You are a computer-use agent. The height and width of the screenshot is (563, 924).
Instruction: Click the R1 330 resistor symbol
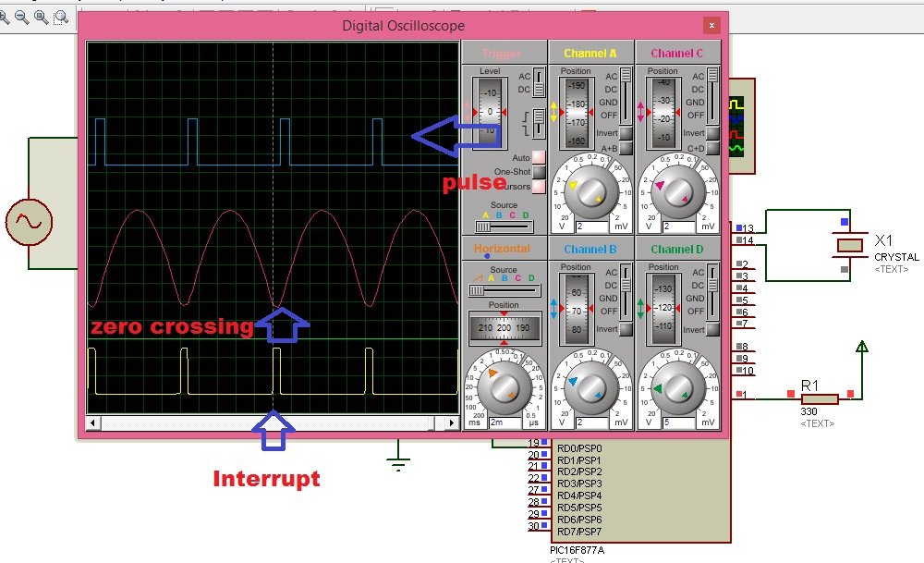tap(818, 398)
